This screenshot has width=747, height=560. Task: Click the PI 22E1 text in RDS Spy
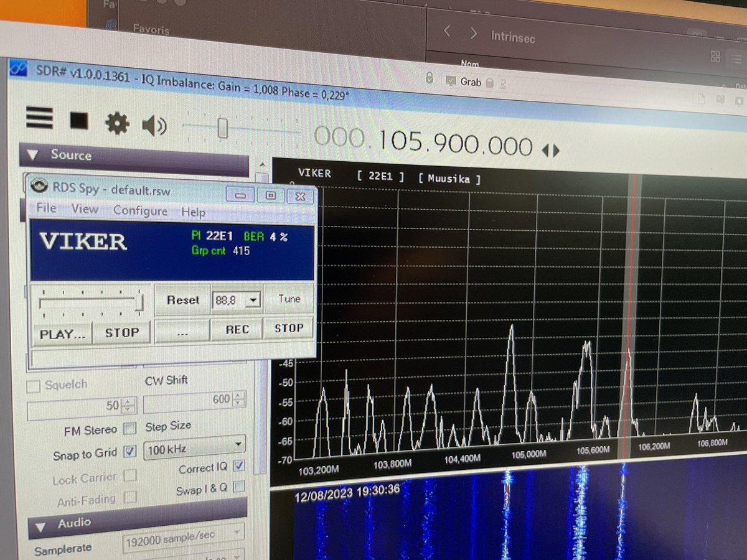pos(212,236)
